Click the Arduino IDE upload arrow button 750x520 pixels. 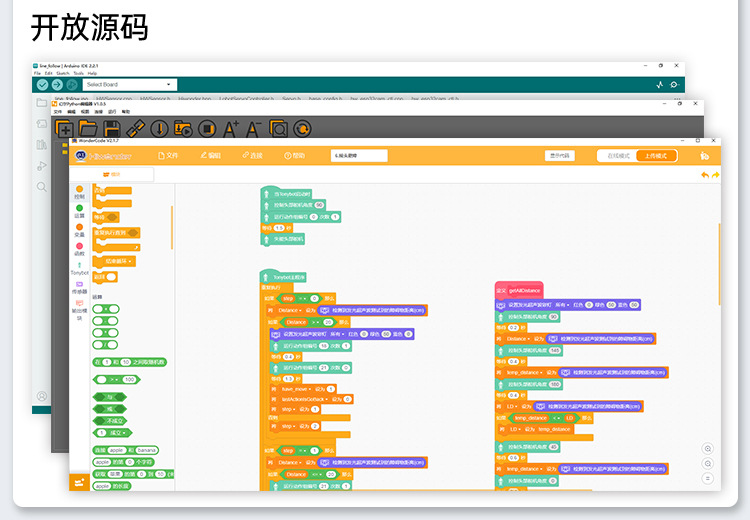click(x=57, y=85)
